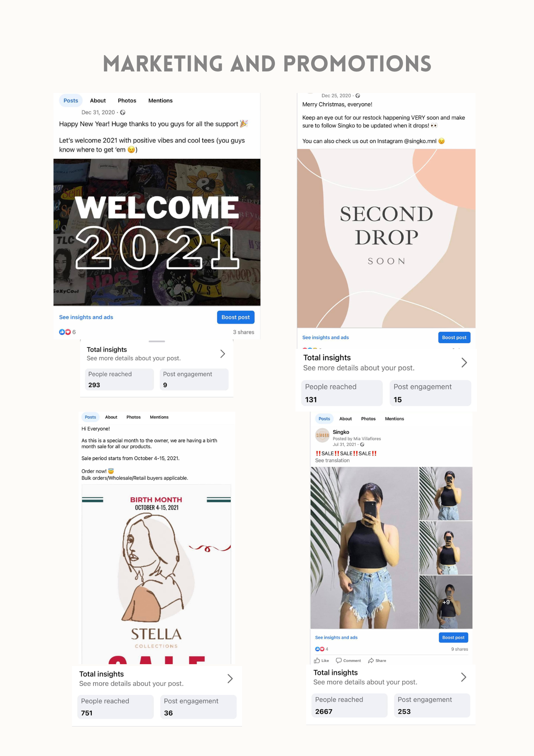The image size is (534, 756).
Task: Click the Comment speech bubble icon
Action: click(x=339, y=660)
